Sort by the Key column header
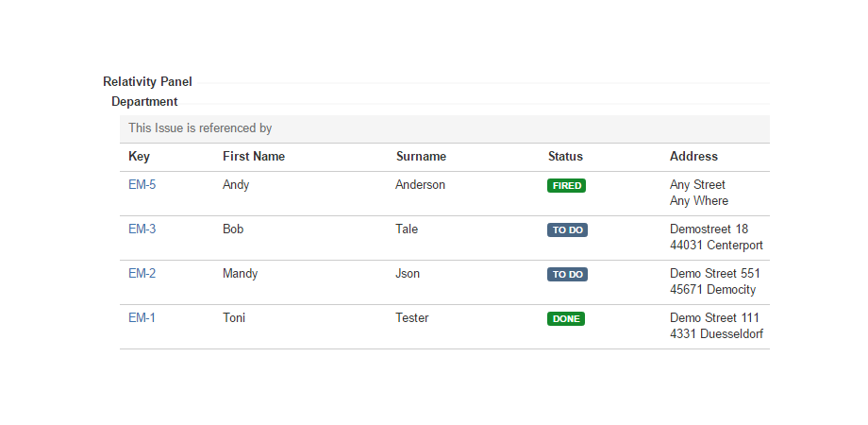Viewport: 868px width, 425px height. pyautogui.click(x=139, y=157)
